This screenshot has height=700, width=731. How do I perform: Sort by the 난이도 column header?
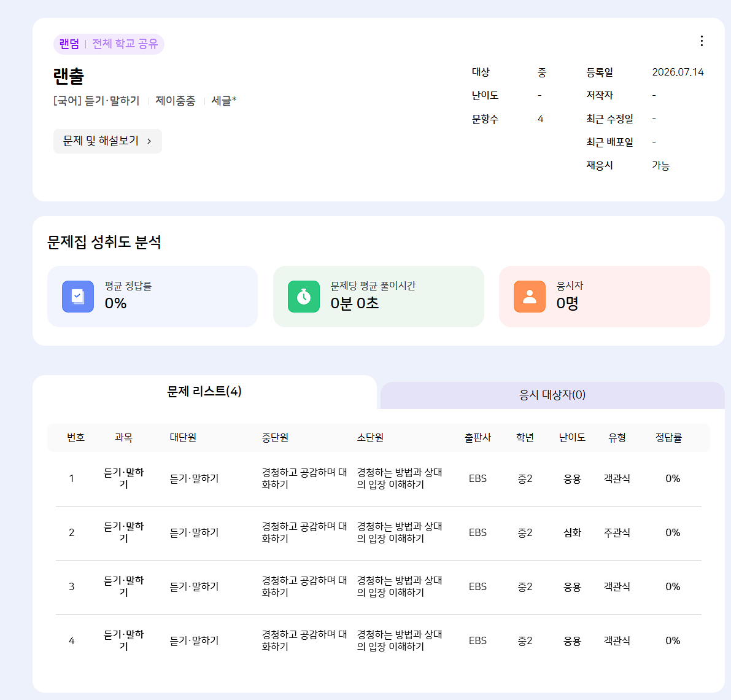tap(572, 437)
